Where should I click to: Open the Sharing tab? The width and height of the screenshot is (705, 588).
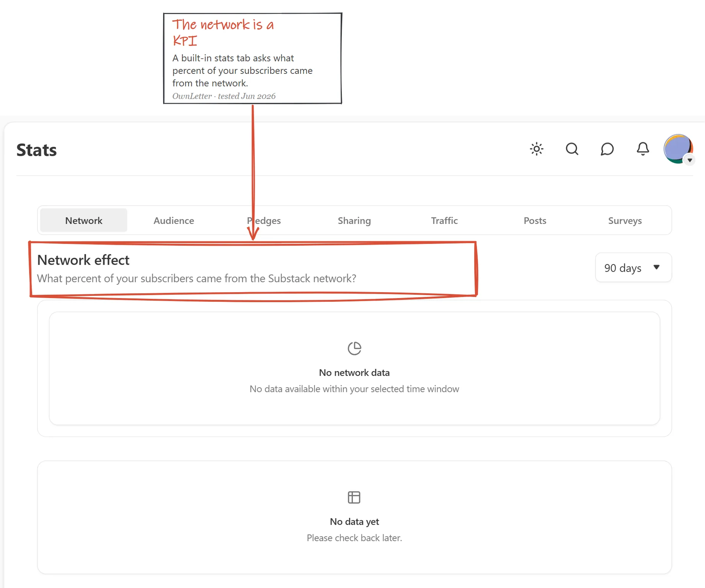(x=354, y=221)
